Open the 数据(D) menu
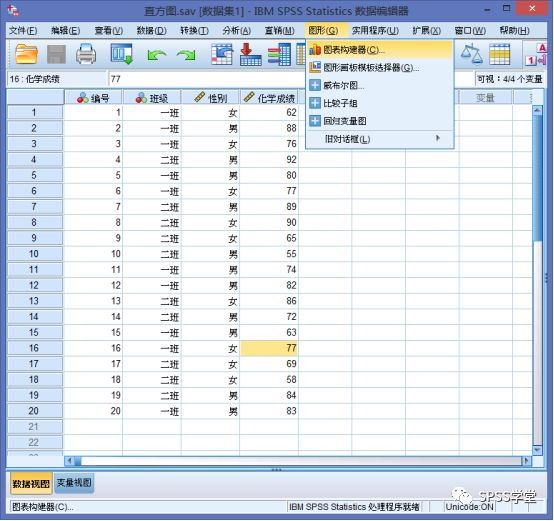 [152, 31]
